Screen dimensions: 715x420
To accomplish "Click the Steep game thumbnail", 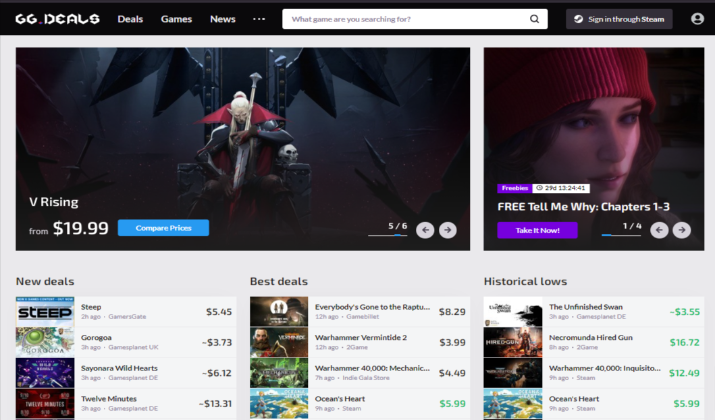I will (x=45, y=311).
